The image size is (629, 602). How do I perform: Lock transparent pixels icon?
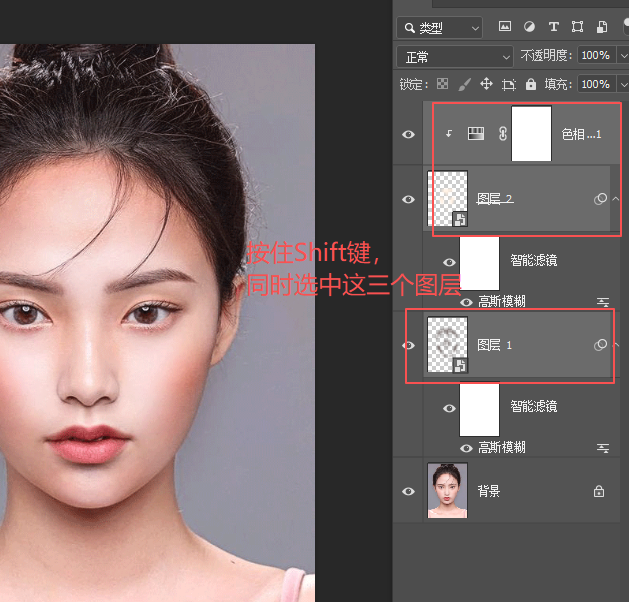pyautogui.click(x=442, y=84)
